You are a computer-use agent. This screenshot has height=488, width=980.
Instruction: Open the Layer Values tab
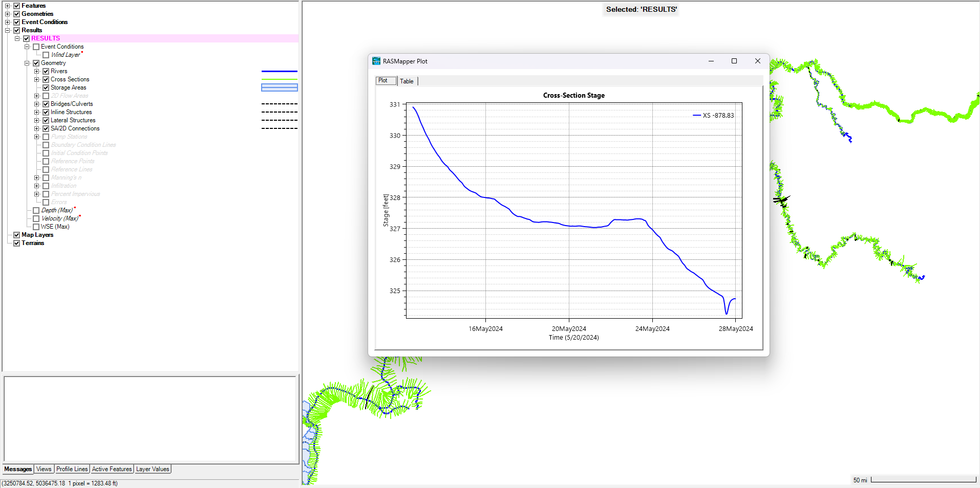(x=153, y=469)
